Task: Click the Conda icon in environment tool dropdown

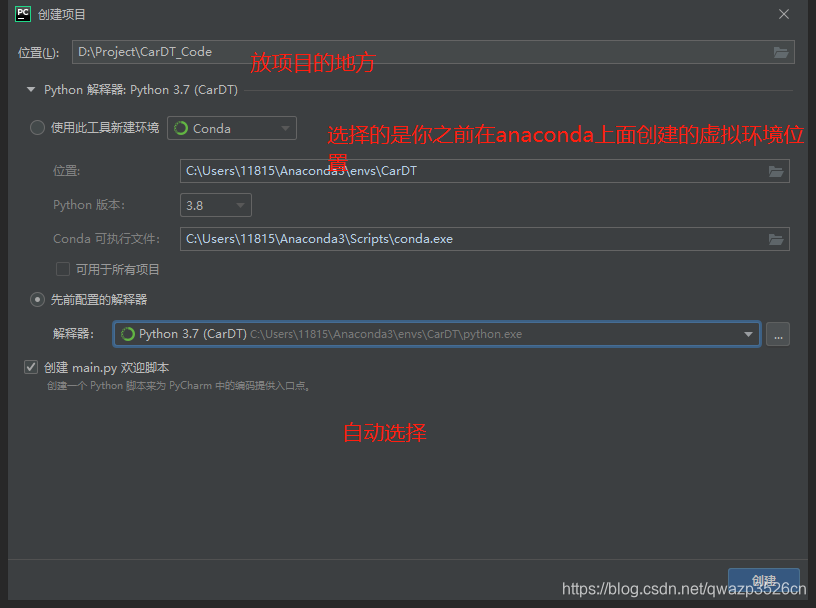Action: [x=181, y=128]
